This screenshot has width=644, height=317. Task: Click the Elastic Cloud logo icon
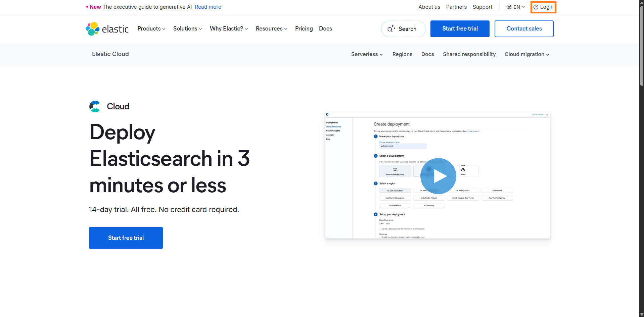point(95,106)
